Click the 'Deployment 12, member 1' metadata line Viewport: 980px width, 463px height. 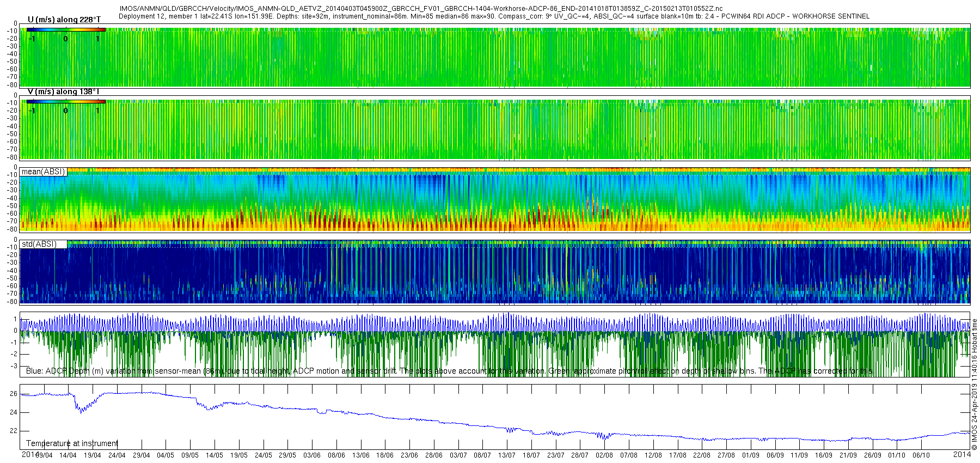[x=494, y=16]
